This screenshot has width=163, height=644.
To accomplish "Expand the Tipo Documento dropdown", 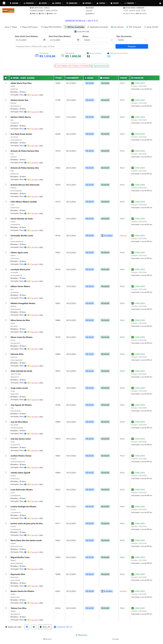I will coord(132,40).
